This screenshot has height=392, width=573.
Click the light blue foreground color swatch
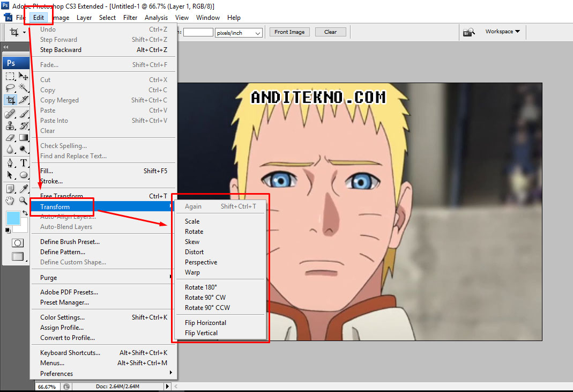[x=13, y=218]
